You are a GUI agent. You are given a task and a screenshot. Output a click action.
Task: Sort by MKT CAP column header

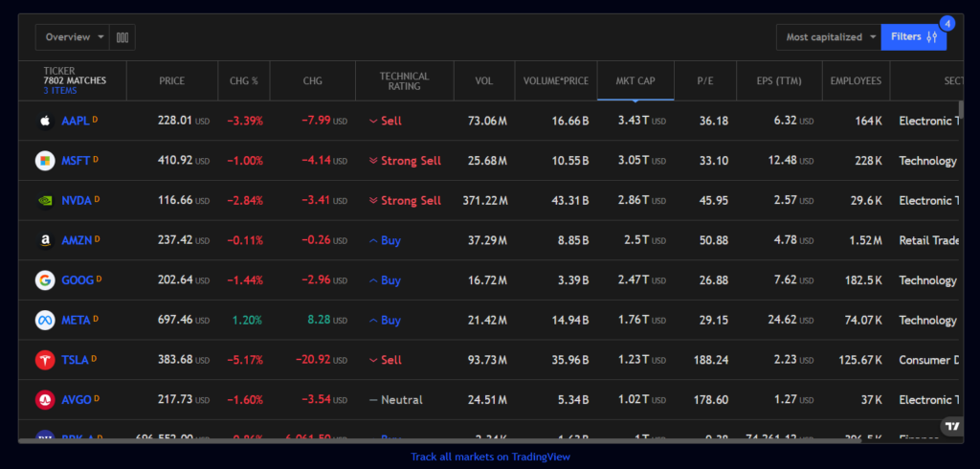coord(635,81)
